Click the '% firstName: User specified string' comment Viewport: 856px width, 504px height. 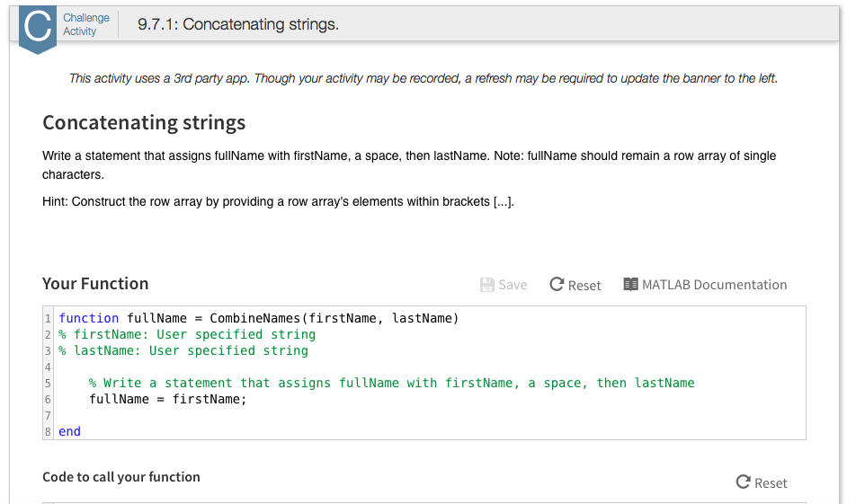tap(187, 334)
